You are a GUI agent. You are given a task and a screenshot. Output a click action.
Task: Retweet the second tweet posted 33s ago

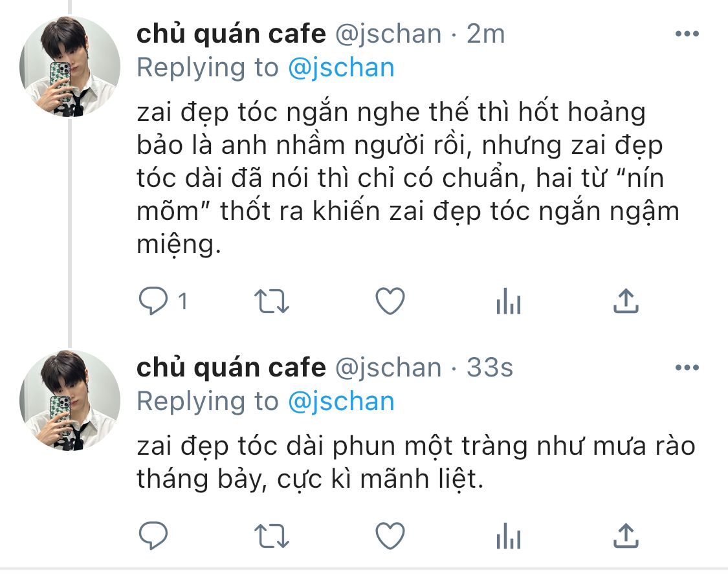pos(272,536)
